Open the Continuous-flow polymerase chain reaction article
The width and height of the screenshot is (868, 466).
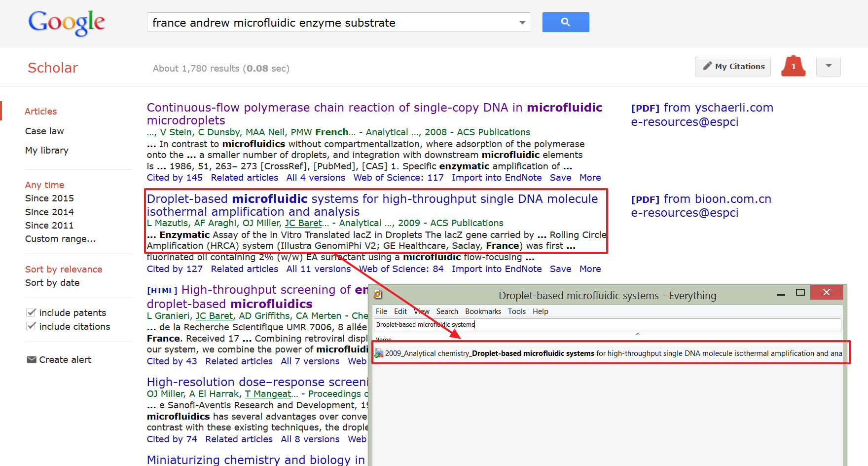coord(374,114)
